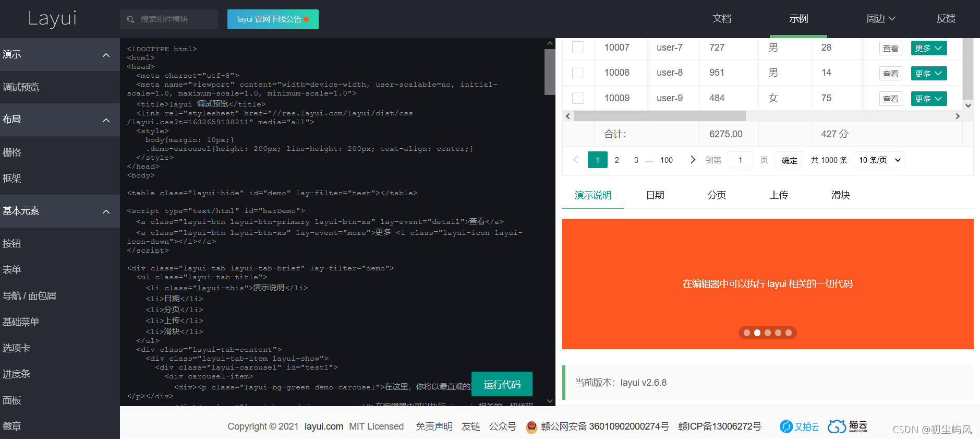Click code editor scroll-down arrow
The width and height of the screenshot is (980, 439).
pyautogui.click(x=550, y=401)
